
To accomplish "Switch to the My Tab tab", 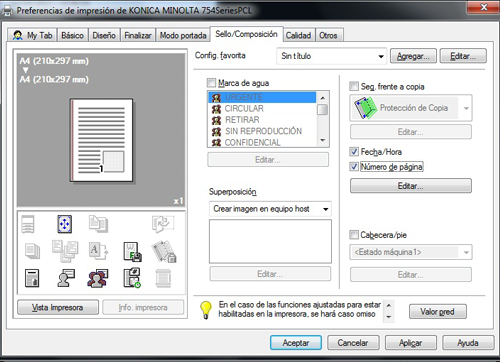I will coord(32,35).
